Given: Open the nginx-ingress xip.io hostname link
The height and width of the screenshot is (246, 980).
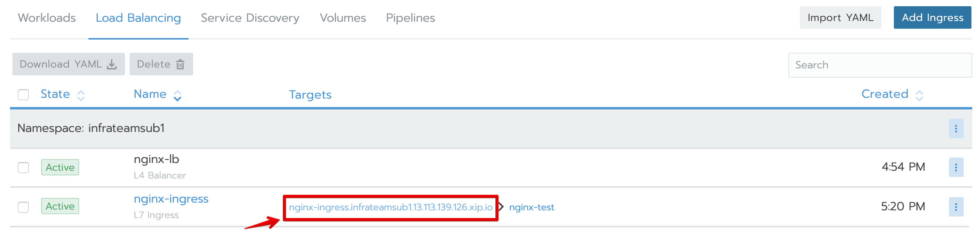Looking at the screenshot, I should 390,207.
